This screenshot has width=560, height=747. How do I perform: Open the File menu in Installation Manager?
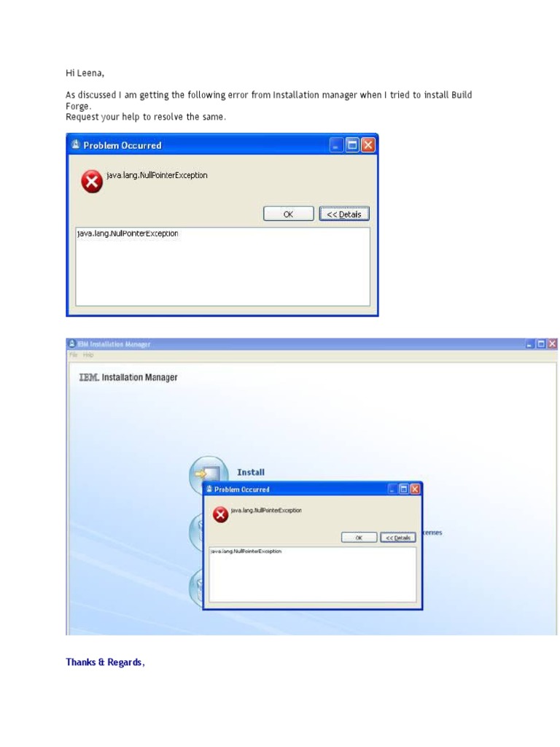pyautogui.click(x=74, y=355)
